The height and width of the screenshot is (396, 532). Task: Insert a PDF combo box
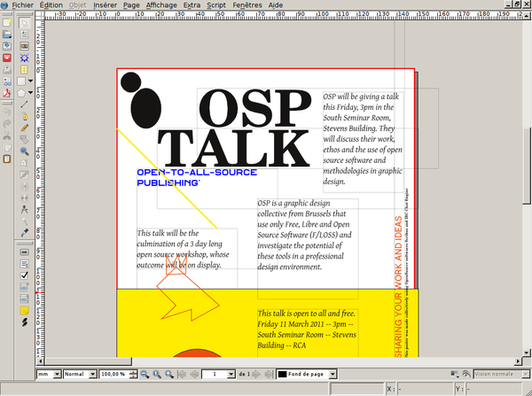[x=24, y=287]
